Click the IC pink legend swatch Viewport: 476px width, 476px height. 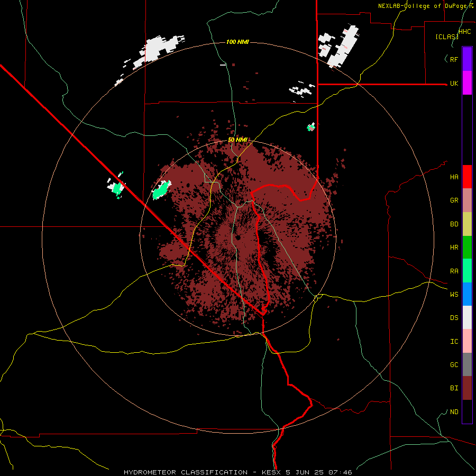[x=467, y=341]
